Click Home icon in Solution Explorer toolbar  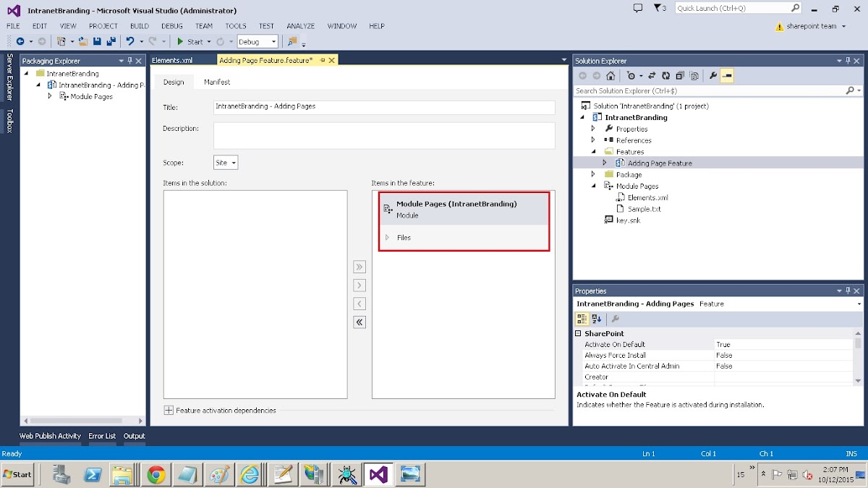(x=611, y=76)
